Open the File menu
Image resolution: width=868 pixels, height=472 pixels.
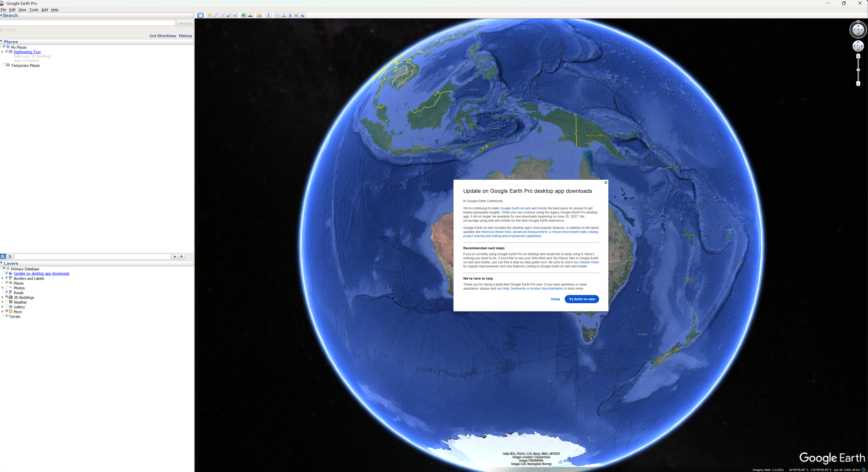click(3, 10)
